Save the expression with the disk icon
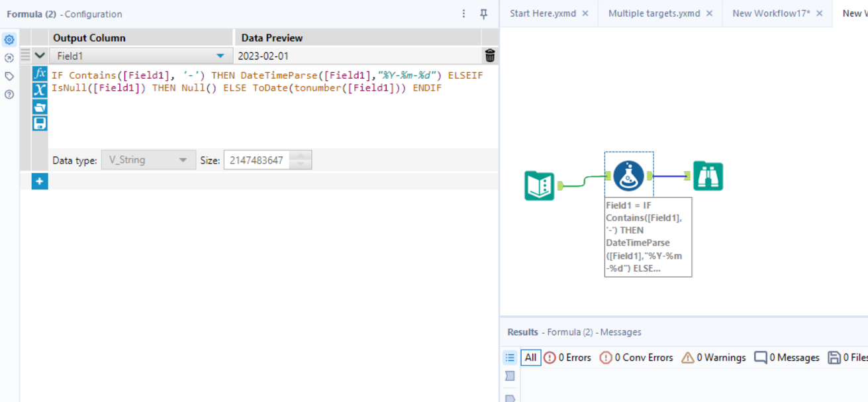The height and width of the screenshot is (402, 868). tap(40, 123)
